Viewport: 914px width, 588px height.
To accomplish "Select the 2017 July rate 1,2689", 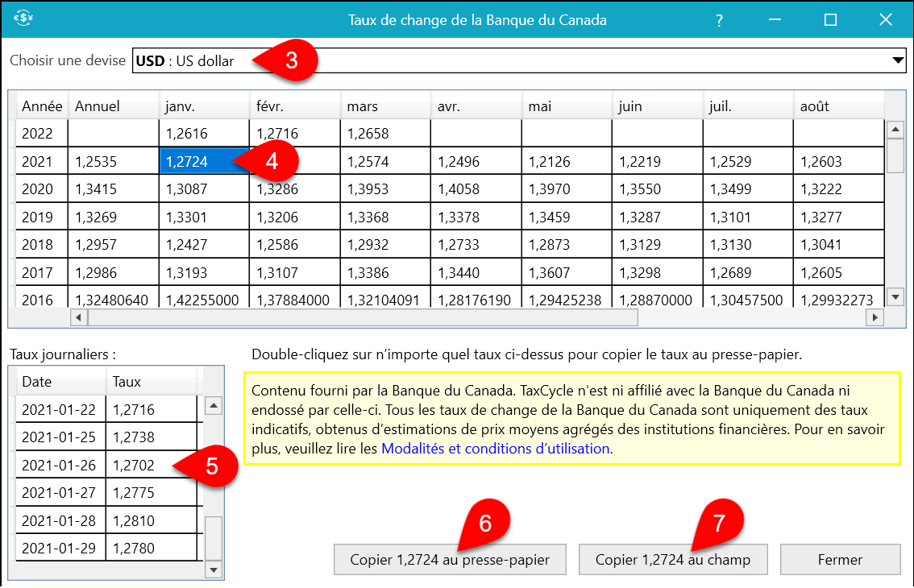I will point(748,272).
